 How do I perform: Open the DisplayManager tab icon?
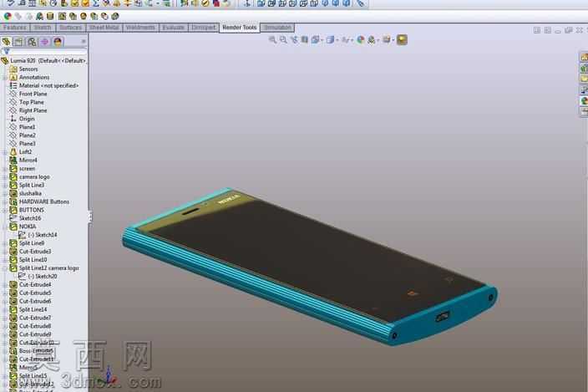(x=58, y=42)
